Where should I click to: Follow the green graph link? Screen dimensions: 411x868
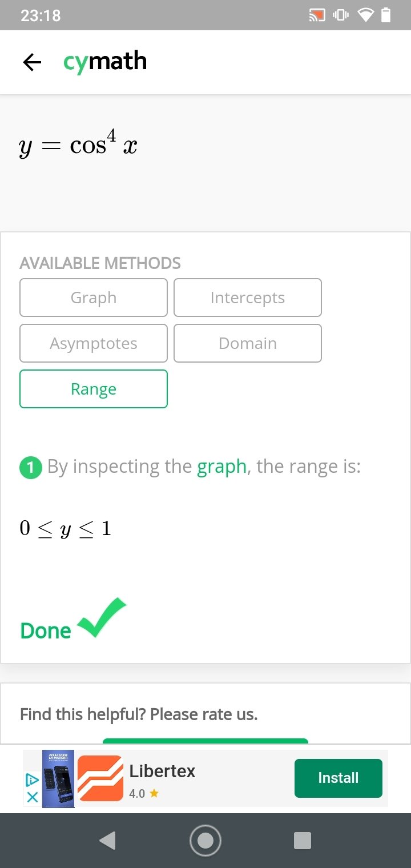pyautogui.click(x=221, y=467)
